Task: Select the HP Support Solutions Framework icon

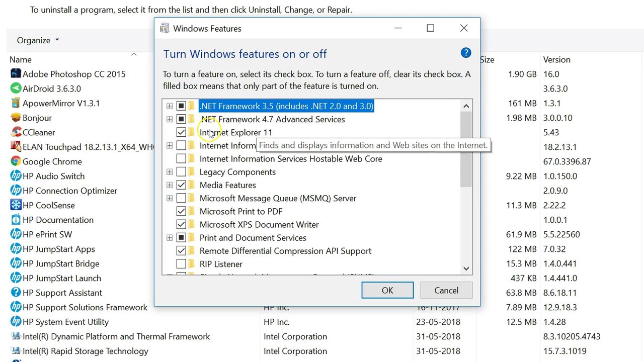Action: click(16, 307)
